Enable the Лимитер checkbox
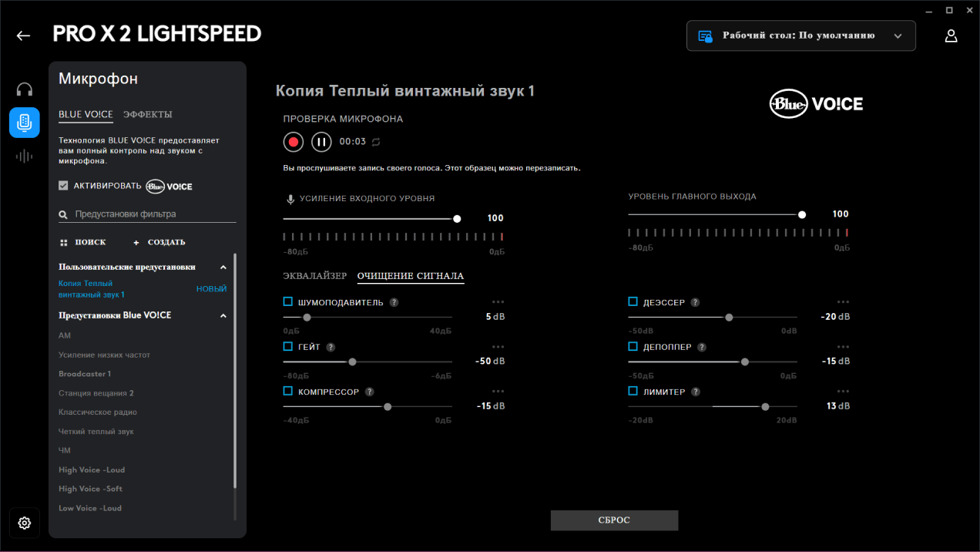This screenshot has height=552, width=980. click(x=633, y=392)
